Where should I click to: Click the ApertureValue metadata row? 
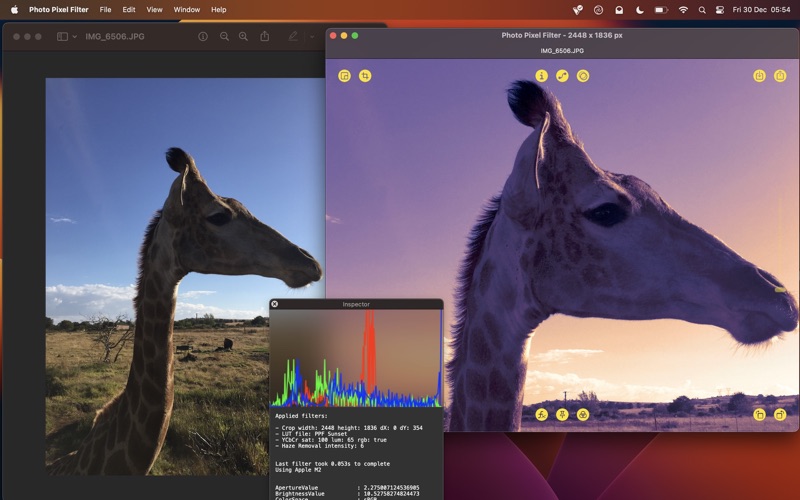tap(347, 488)
